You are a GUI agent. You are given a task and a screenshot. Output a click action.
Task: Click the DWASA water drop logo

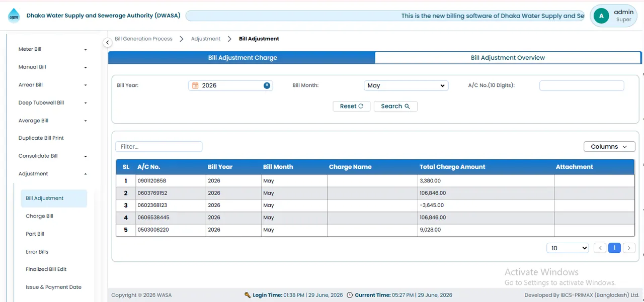pyautogui.click(x=14, y=15)
